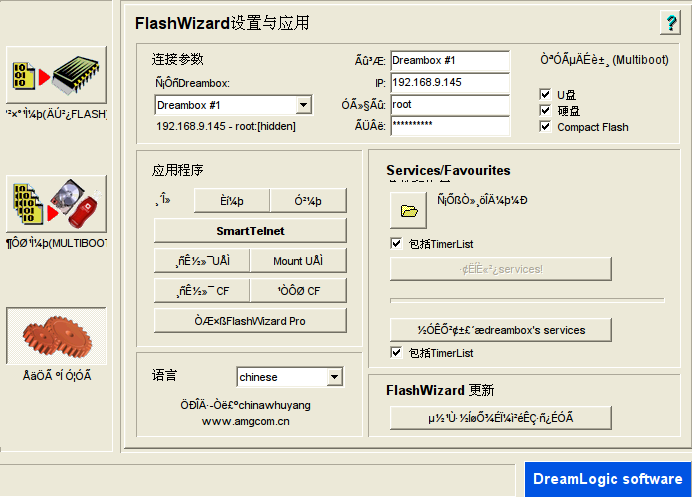692x497 pixels.
Task: Click the open folder browse button
Action: (x=408, y=210)
